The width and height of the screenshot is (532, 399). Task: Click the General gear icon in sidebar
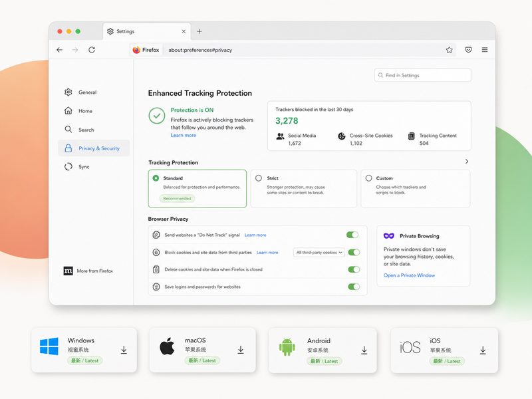pos(68,92)
